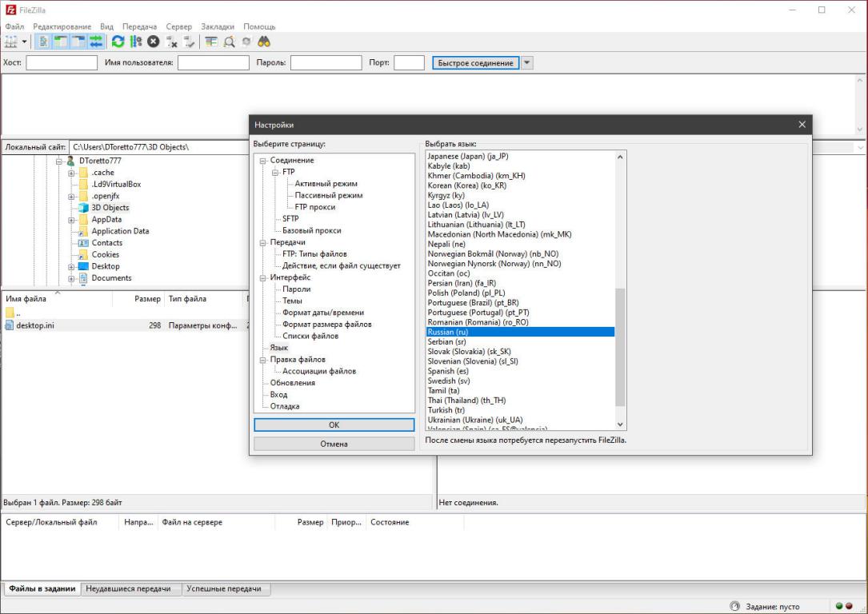Image resolution: width=868 pixels, height=614 pixels.
Task: Toggle the local directory tree view
Action: pos(61,42)
